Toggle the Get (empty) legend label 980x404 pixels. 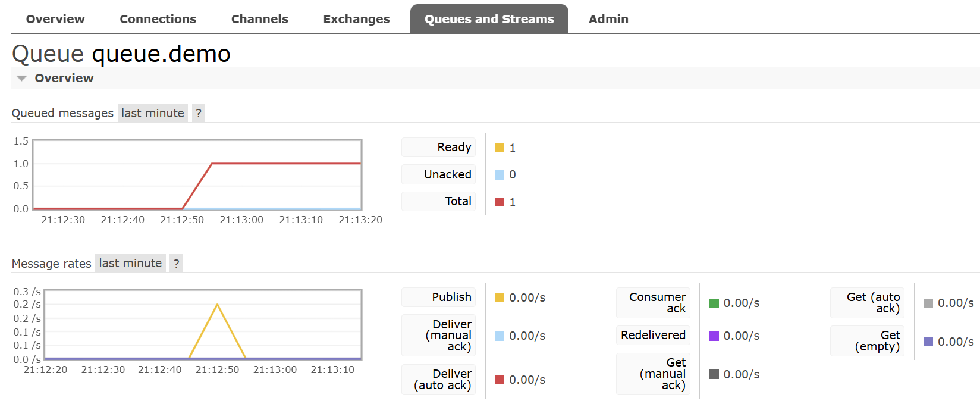(x=877, y=341)
